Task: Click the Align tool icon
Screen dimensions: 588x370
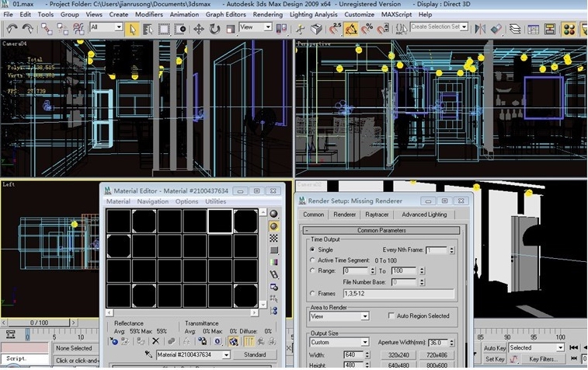Action: (496, 29)
